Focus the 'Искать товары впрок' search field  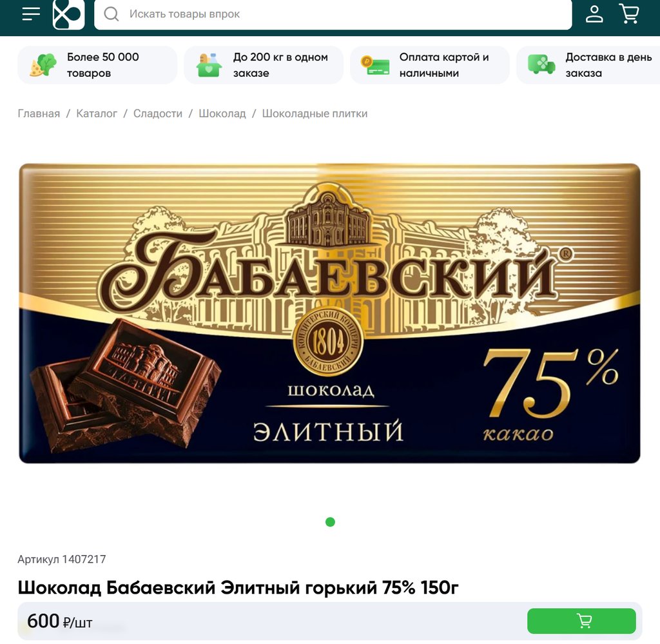pyautogui.click(x=333, y=14)
